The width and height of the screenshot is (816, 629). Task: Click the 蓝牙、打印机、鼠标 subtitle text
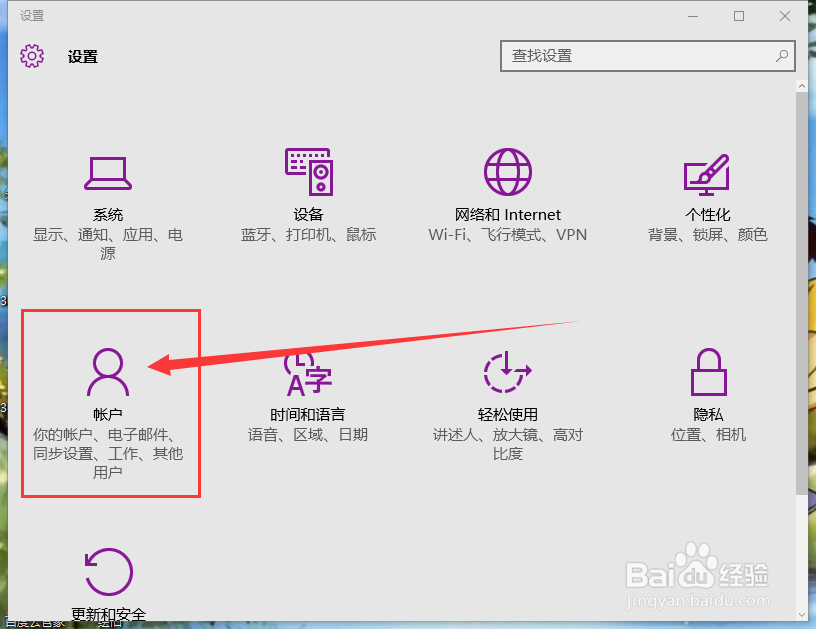click(308, 235)
